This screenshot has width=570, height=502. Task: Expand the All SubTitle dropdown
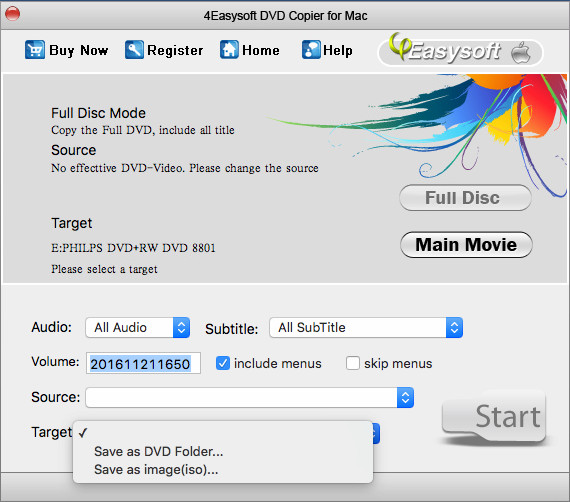click(366, 328)
